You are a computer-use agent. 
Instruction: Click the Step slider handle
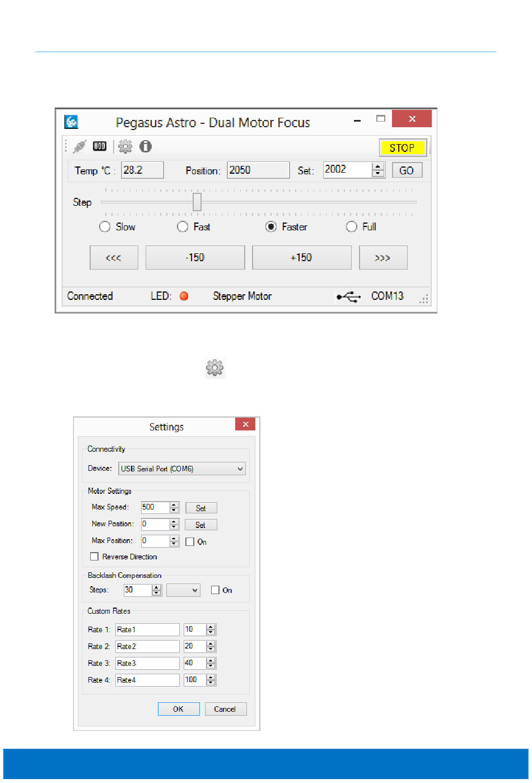(197, 202)
